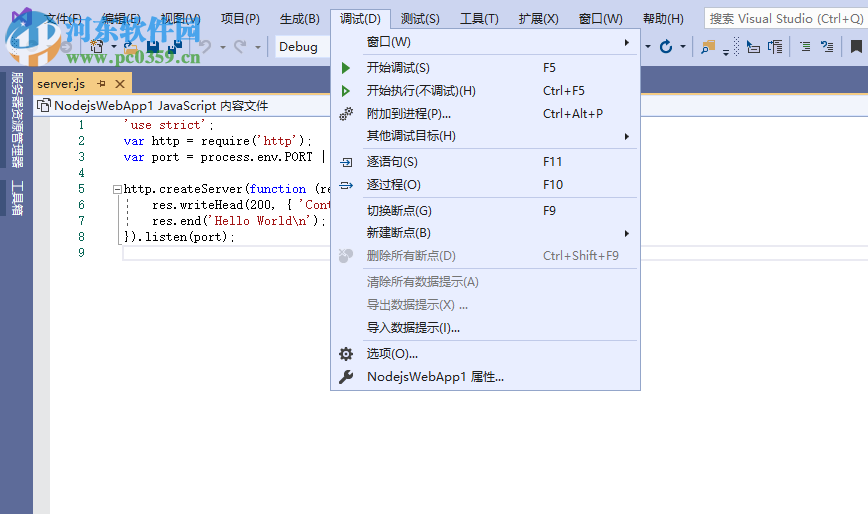Viewport: 868px width, 514px height.
Task: Click green Start Debugging play icon
Action: click(346, 68)
